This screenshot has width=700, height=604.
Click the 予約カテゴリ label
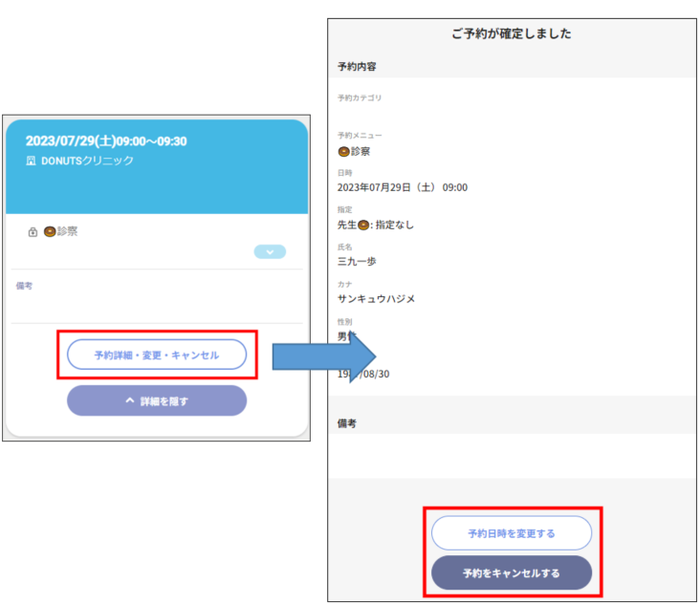(360, 97)
